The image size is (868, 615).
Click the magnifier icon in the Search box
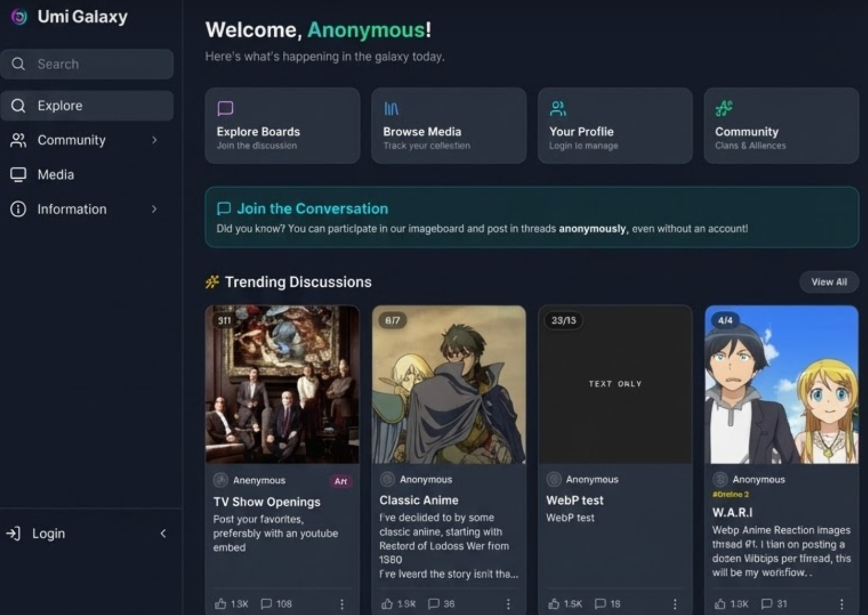tap(18, 64)
